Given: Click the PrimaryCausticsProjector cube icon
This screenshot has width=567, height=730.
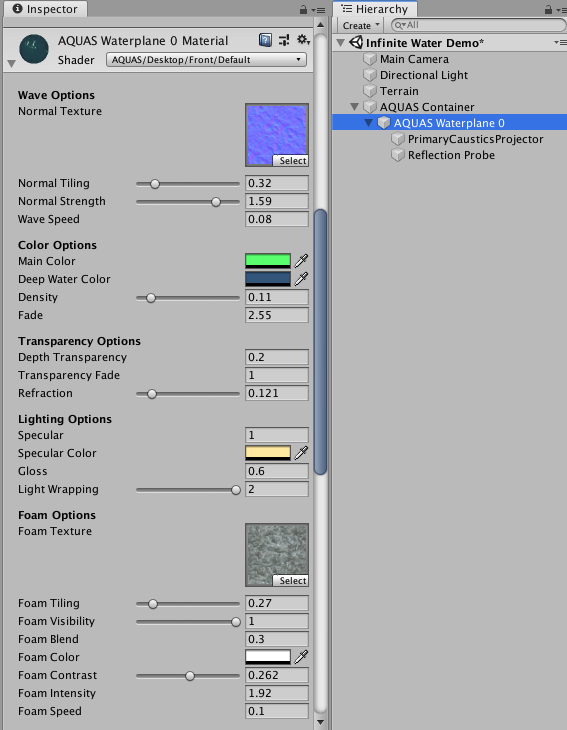Looking at the screenshot, I should tap(398, 139).
